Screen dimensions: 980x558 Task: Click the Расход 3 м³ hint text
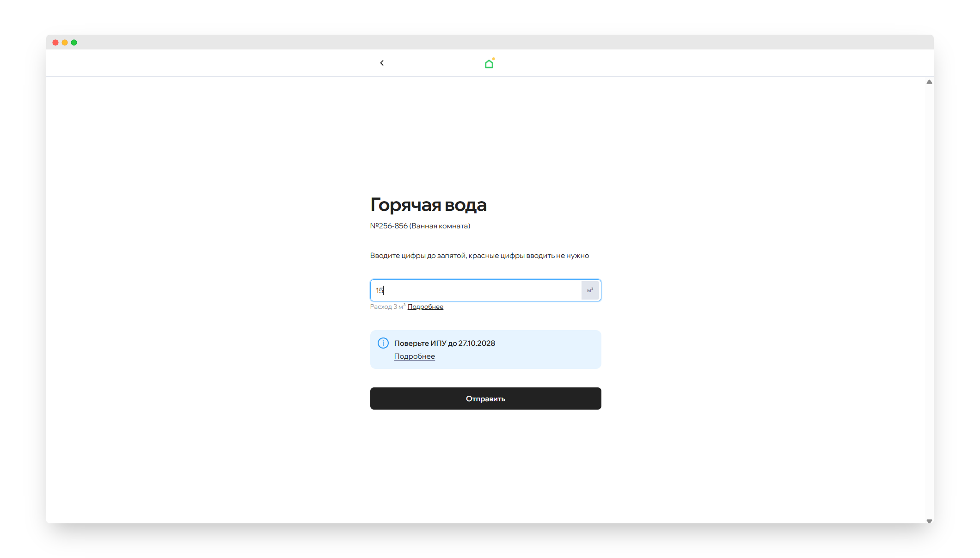(387, 307)
